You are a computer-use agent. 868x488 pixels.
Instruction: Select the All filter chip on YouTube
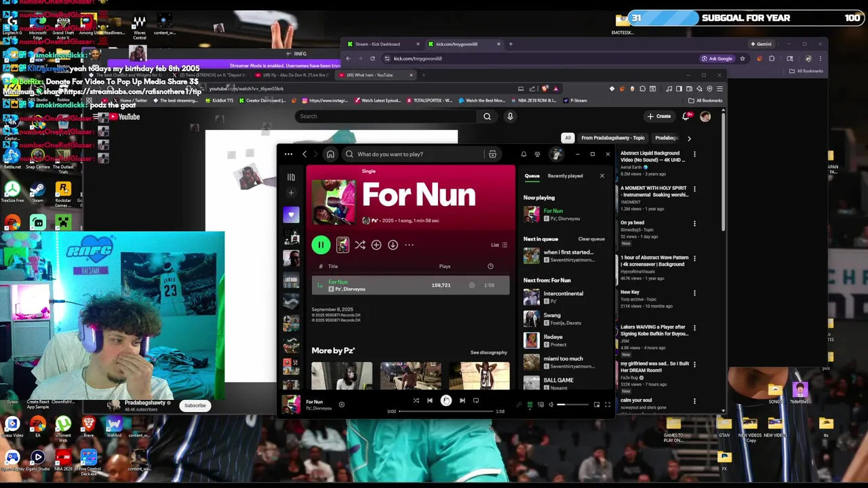568,138
